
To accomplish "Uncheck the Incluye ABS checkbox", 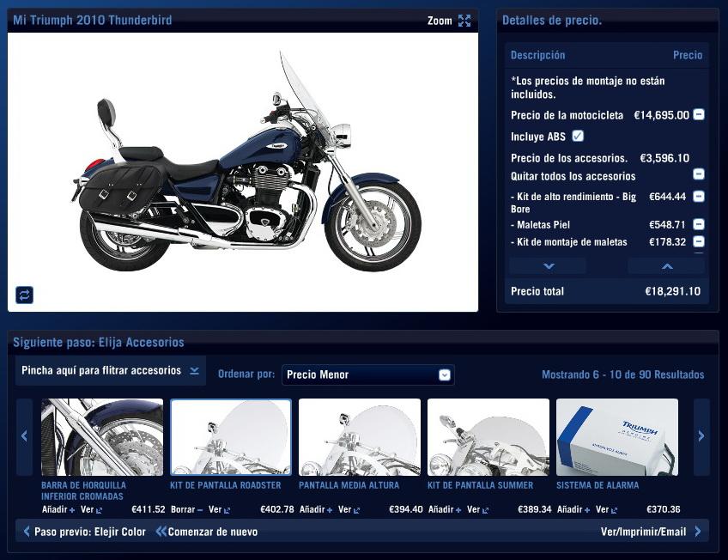I will 578,136.
